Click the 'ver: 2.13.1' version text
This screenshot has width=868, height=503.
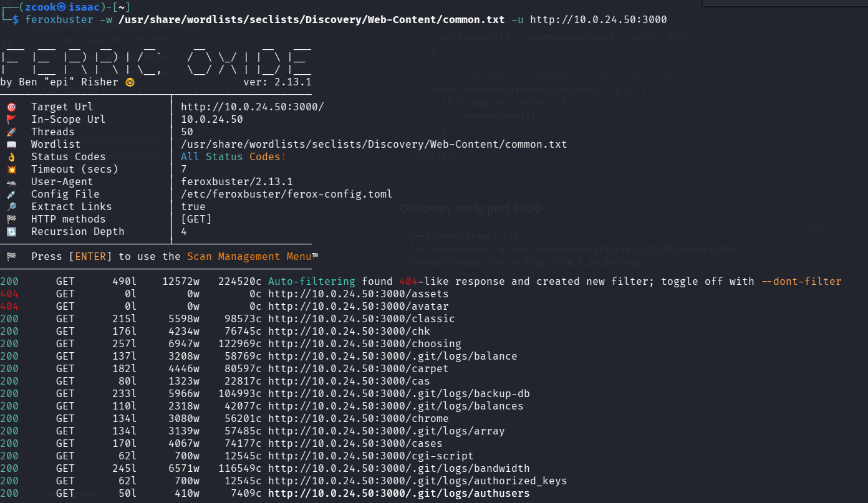(277, 82)
